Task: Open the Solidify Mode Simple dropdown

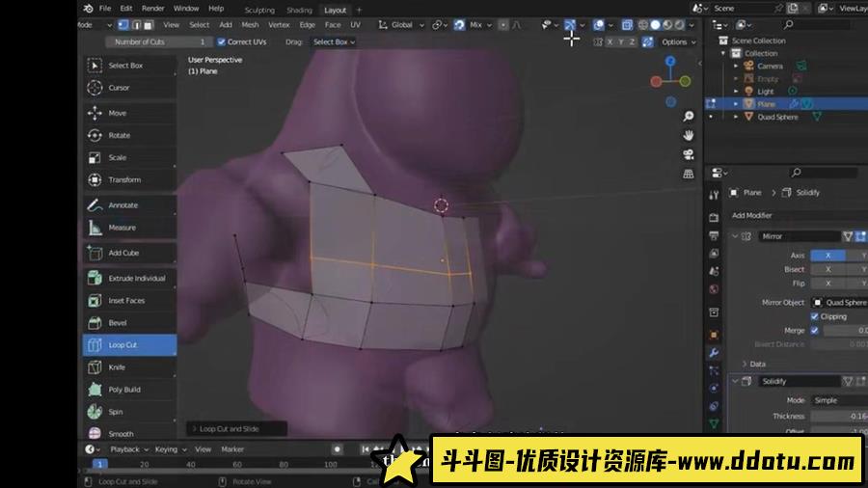Action: click(x=839, y=400)
